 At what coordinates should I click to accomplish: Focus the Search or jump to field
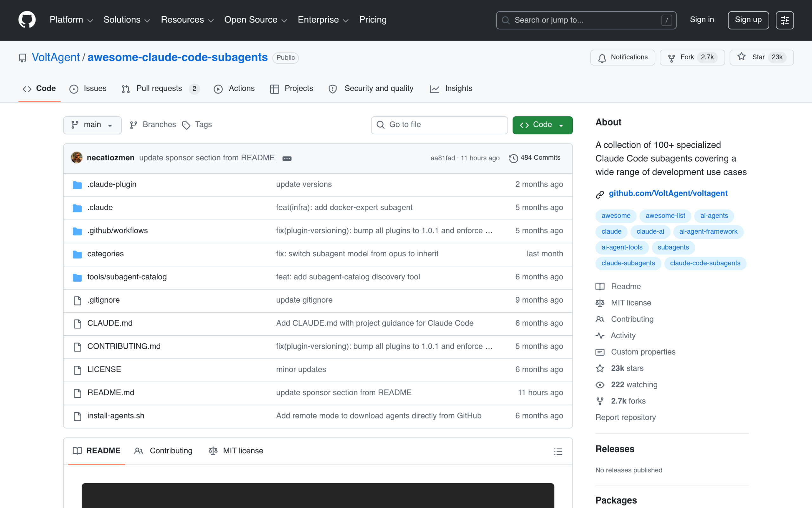coord(586,20)
